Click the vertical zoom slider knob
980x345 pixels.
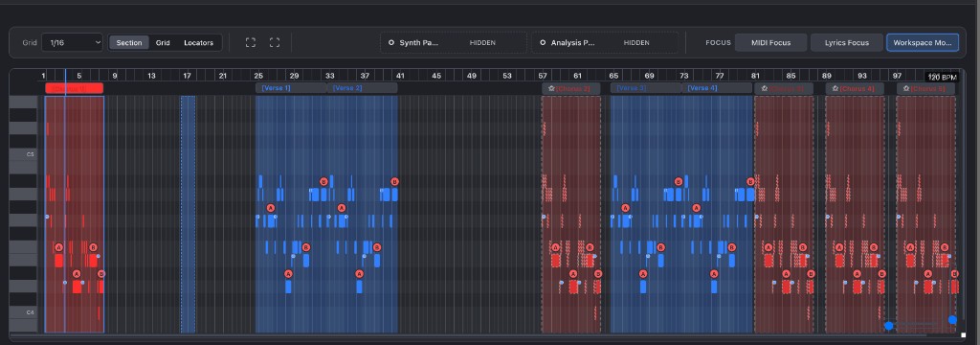click(x=952, y=320)
